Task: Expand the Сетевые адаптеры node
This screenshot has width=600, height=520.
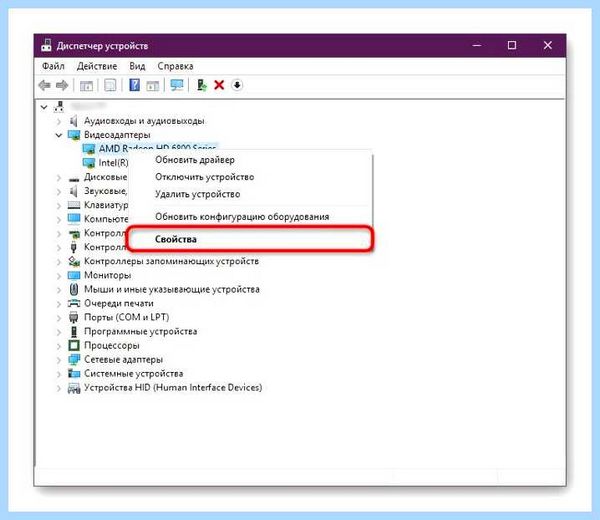Action: pos(59,360)
